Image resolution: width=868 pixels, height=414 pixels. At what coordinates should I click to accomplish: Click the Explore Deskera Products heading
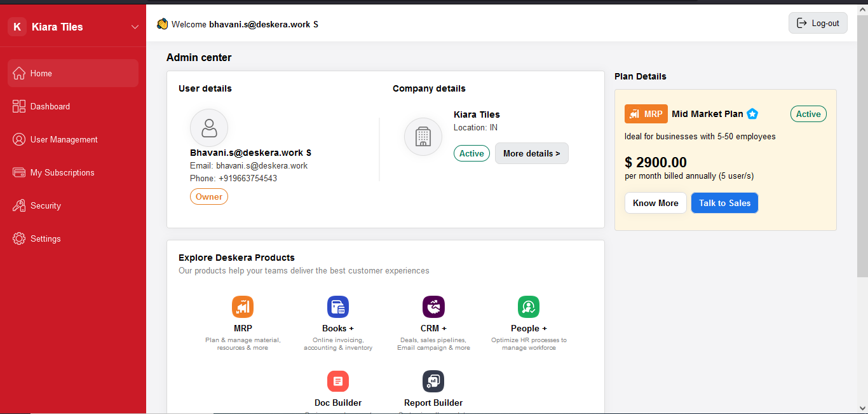pos(236,258)
